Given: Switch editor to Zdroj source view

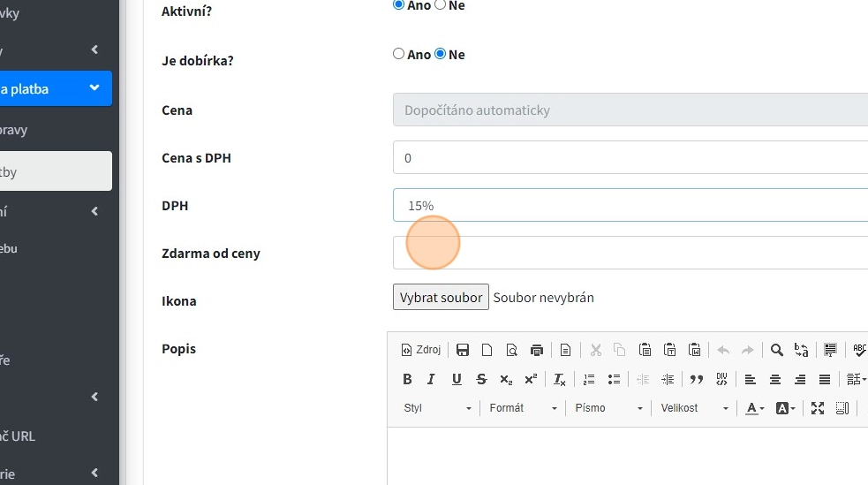Looking at the screenshot, I should [421, 350].
